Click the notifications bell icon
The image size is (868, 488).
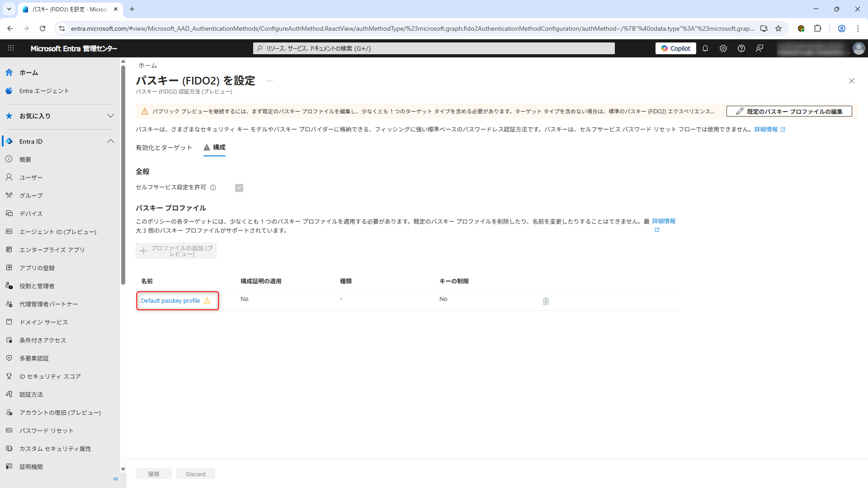click(705, 48)
